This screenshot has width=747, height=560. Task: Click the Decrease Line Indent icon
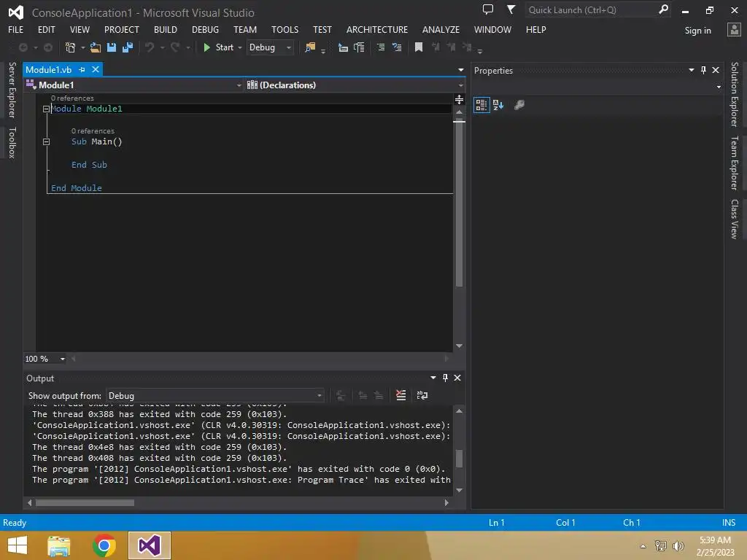[x=343, y=47]
